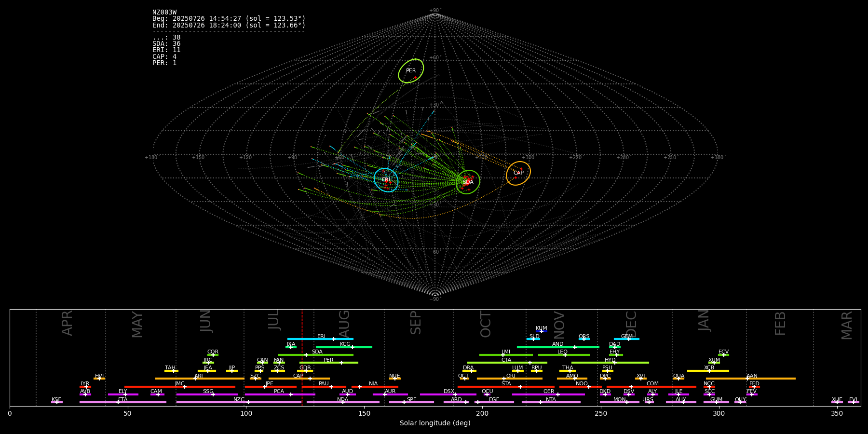Click the +150 longitude label on map
The image size is (868, 434).
(x=198, y=158)
